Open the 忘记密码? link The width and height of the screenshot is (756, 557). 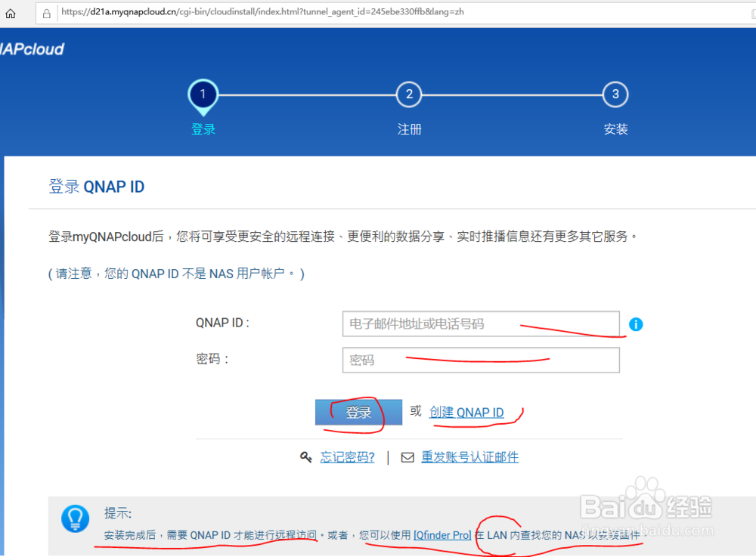347,457
